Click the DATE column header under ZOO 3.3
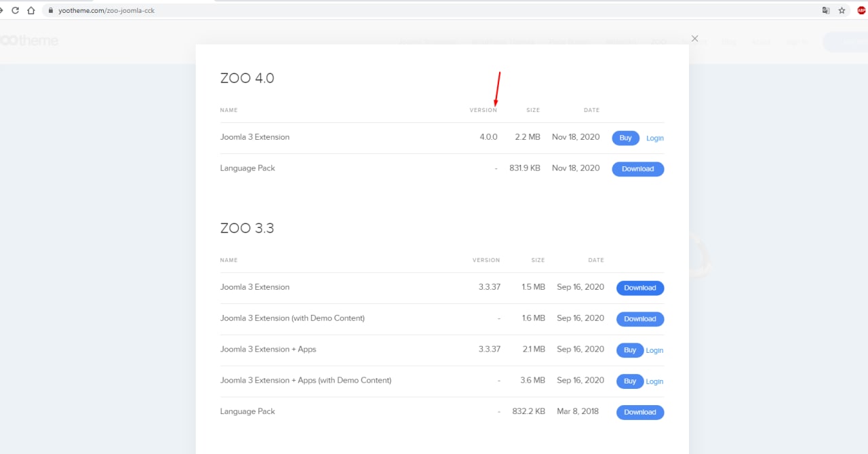This screenshot has width=868, height=454. [596, 260]
